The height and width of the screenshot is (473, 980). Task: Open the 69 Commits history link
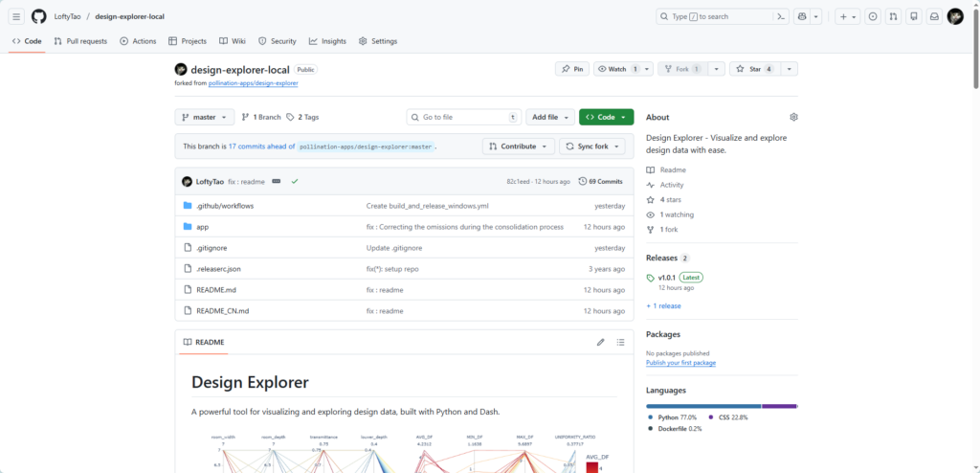[x=605, y=181]
